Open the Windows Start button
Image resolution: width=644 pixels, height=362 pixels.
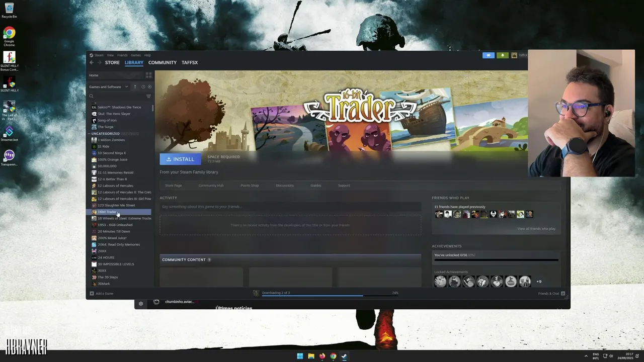point(300,356)
